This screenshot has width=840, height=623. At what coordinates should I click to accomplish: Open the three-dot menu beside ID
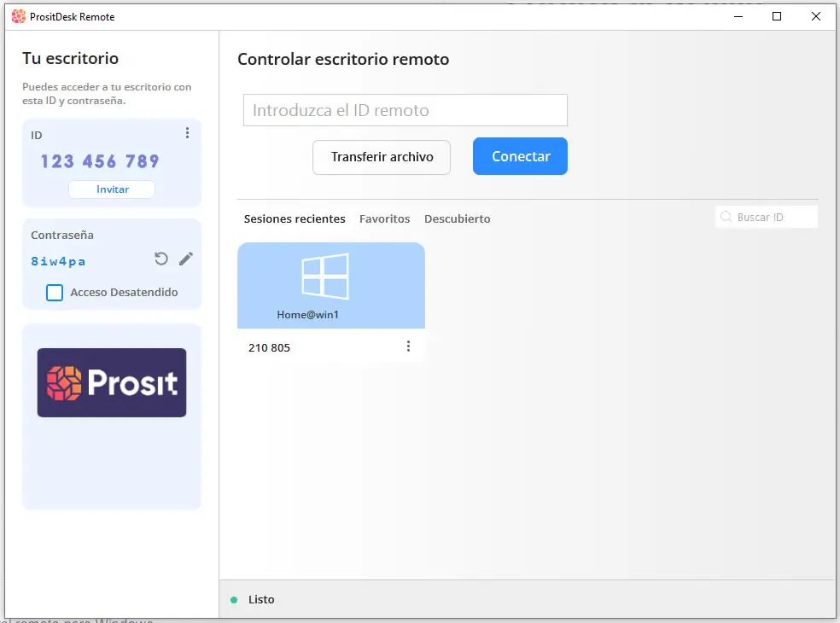(x=188, y=133)
